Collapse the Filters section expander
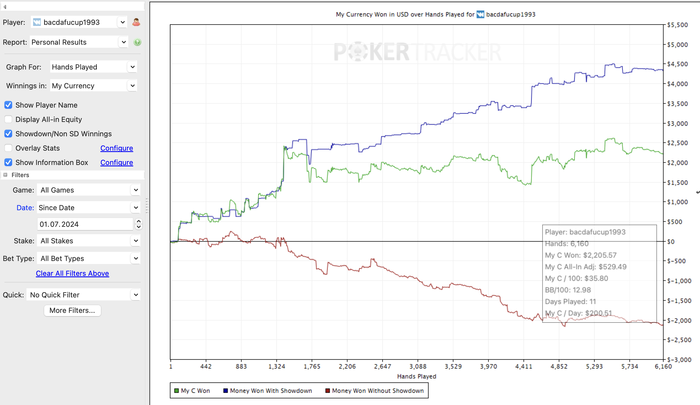This screenshot has width=700, height=405. 5,175
